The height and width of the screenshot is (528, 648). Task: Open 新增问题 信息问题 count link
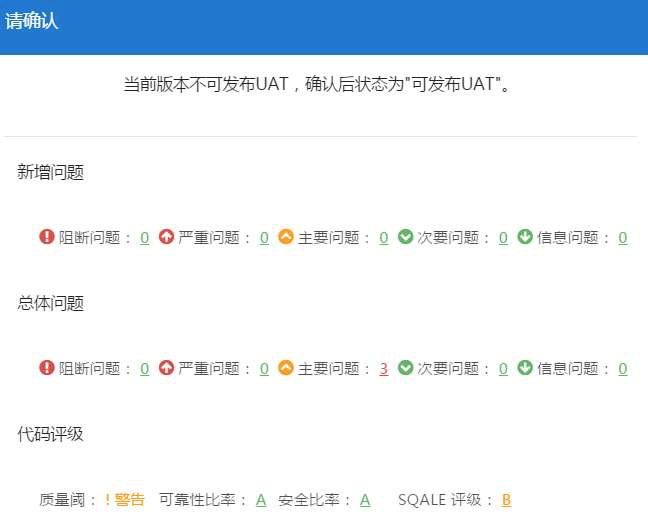623,238
